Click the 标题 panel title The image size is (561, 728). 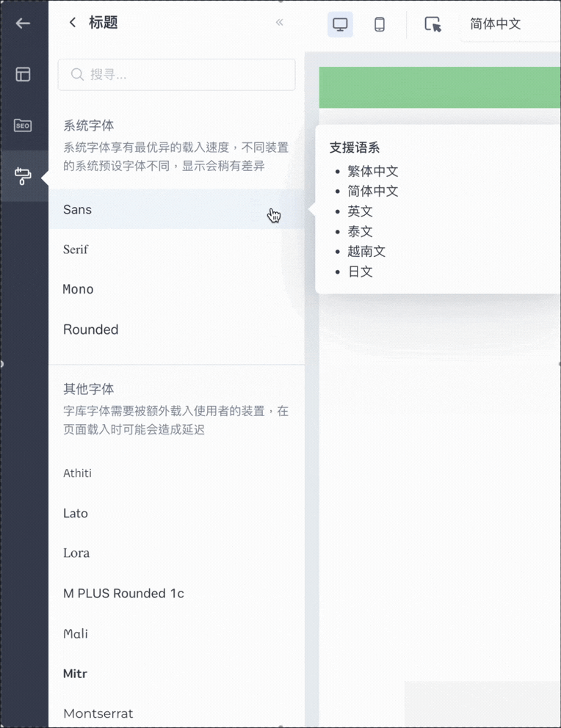pos(103,22)
